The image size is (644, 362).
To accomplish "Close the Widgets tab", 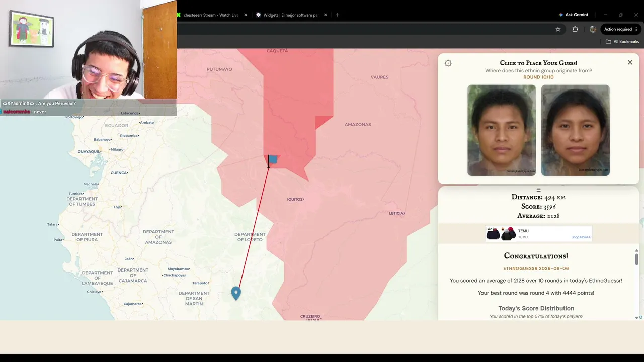I will [x=326, y=15].
